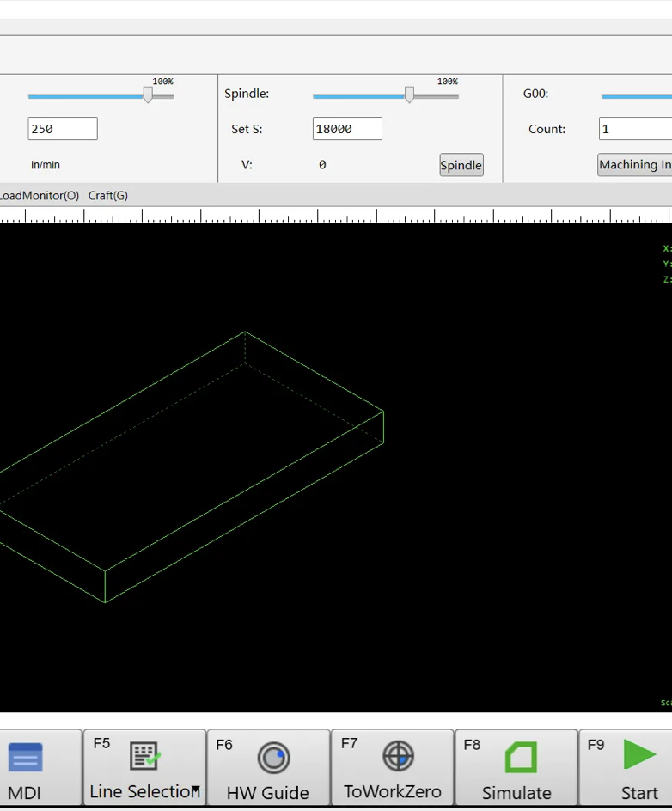Image resolution: width=672 pixels, height=811 pixels.
Task: Click the feed rate override slider handle
Action: (148, 95)
